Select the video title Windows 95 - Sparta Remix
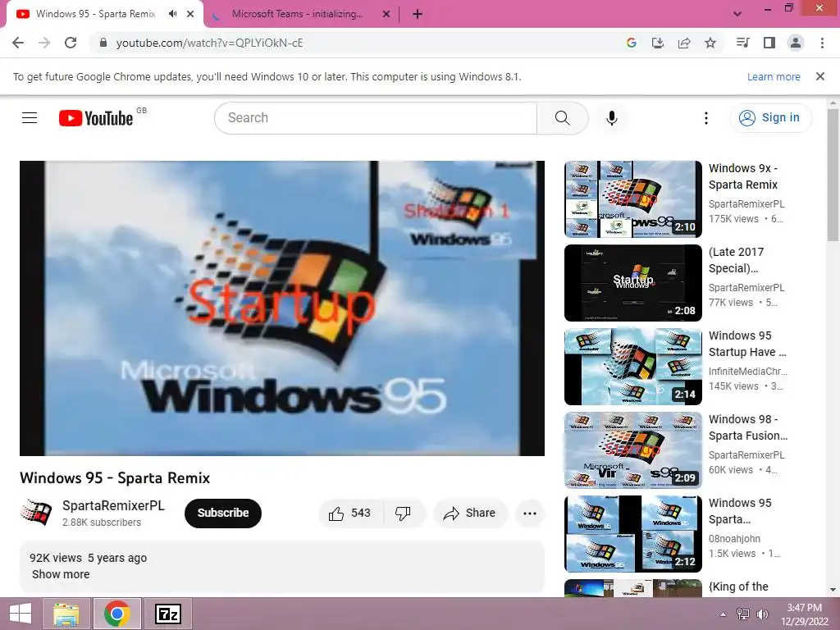The image size is (840, 630). pos(115,478)
